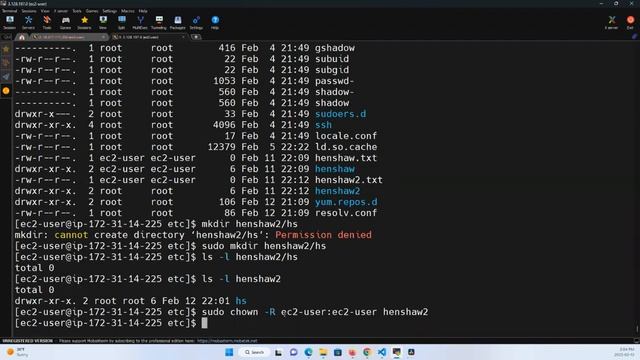Open the Macros menu

[x=127, y=11]
